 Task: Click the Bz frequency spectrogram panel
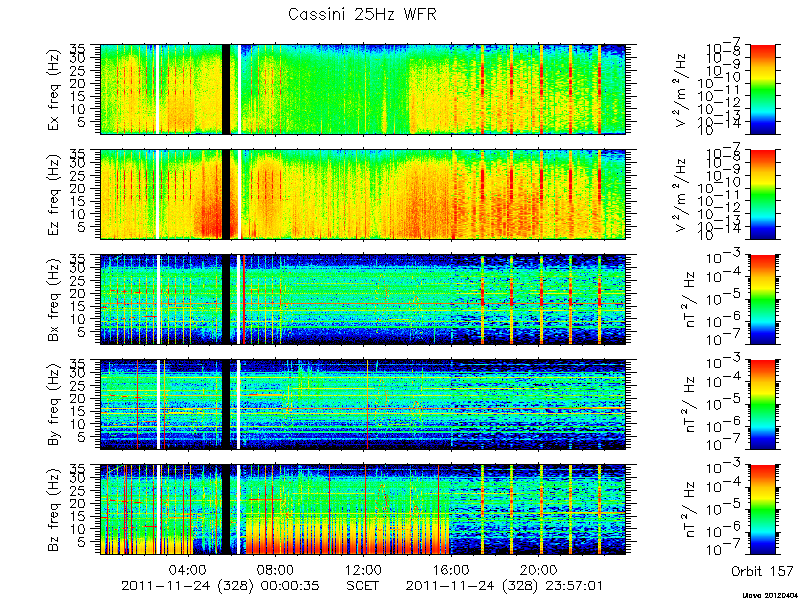point(363,510)
